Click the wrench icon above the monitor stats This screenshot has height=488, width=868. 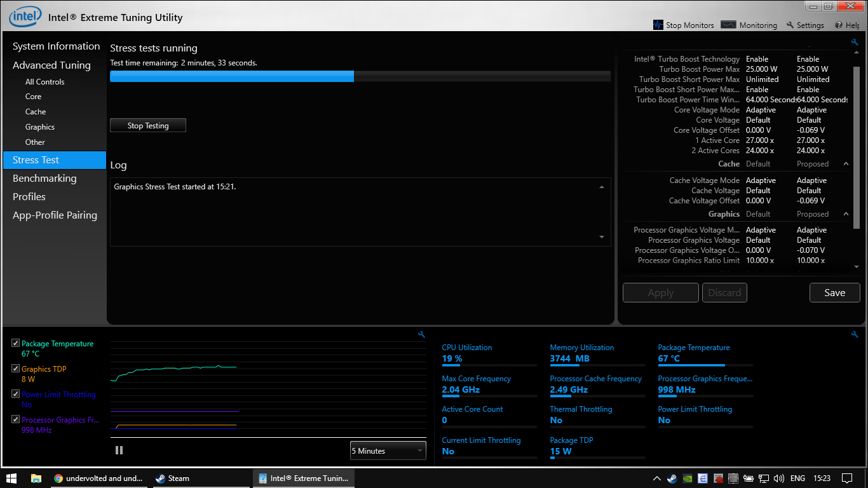(855, 334)
